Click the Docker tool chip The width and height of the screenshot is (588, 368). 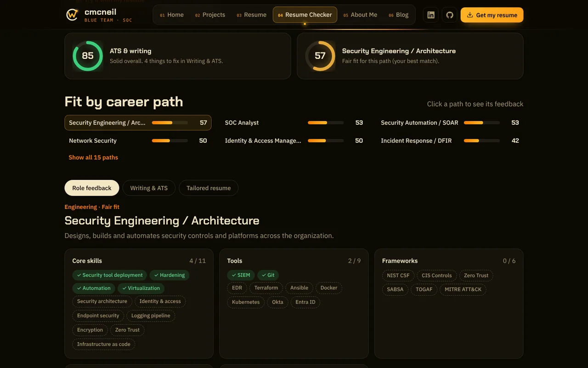(329, 288)
